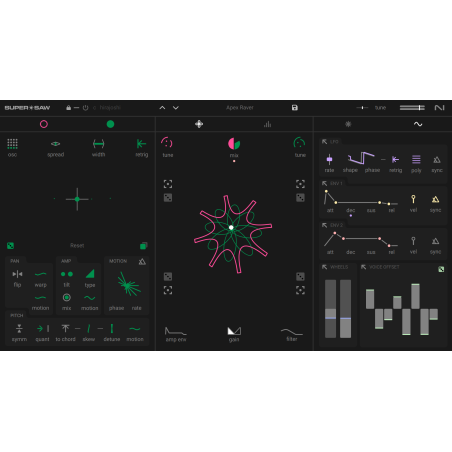Click the Native Instruments logo
The image size is (452, 452).
click(439, 108)
